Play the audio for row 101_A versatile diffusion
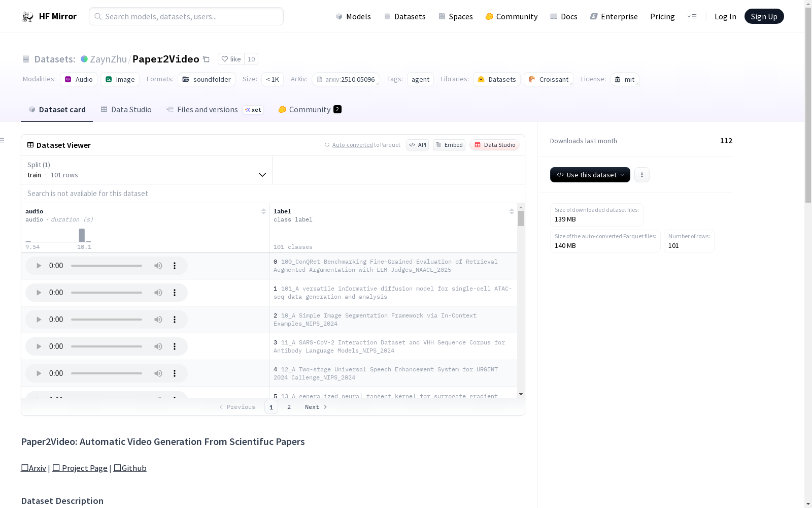 point(39,293)
